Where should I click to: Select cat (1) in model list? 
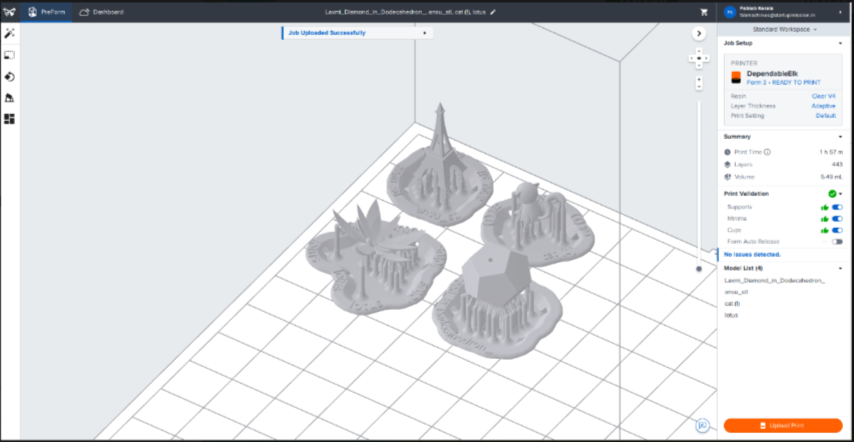tap(731, 304)
